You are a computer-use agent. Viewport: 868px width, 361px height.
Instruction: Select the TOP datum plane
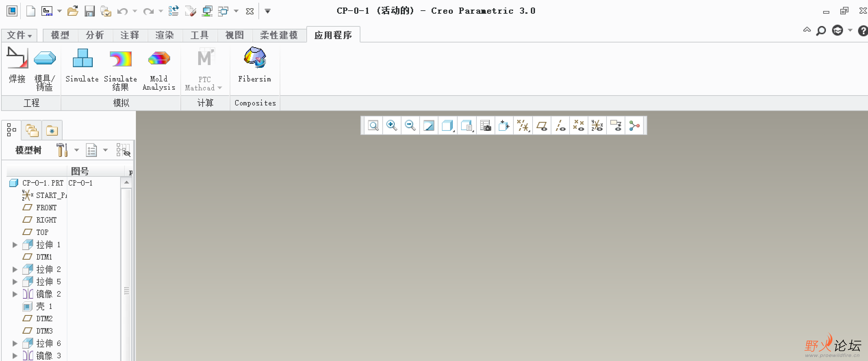[36, 233]
